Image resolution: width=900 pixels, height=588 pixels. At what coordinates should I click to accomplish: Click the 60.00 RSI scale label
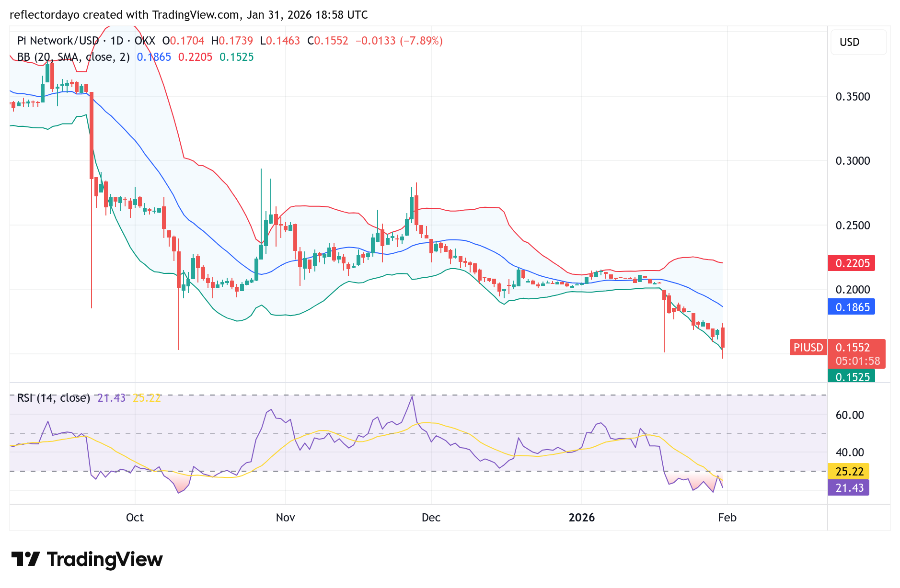[850, 415]
